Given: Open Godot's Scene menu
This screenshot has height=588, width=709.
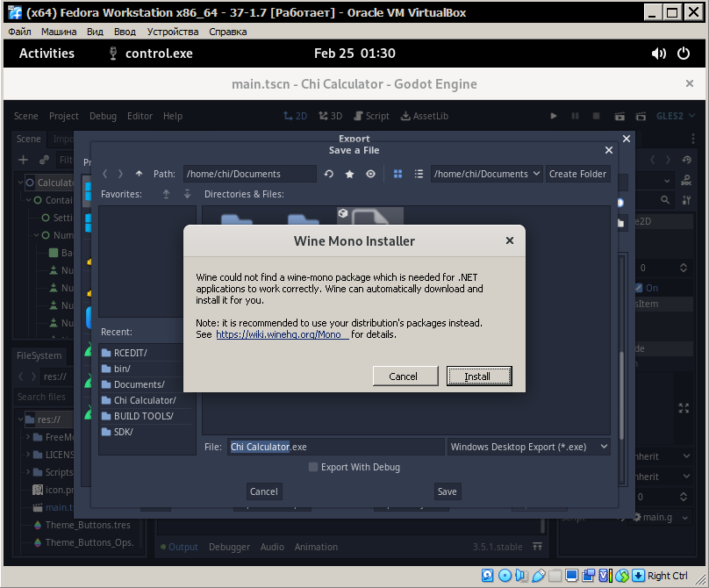Looking at the screenshot, I should tap(25, 116).
